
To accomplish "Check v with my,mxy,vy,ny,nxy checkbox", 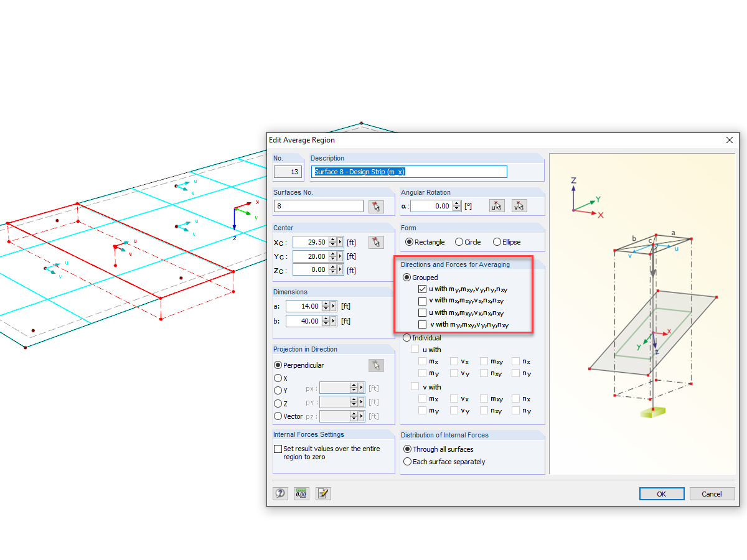I will pyautogui.click(x=423, y=324).
